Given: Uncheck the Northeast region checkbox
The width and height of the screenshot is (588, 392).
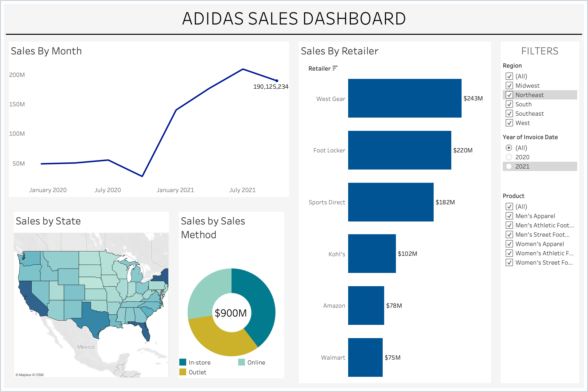Looking at the screenshot, I should pyautogui.click(x=509, y=95).
